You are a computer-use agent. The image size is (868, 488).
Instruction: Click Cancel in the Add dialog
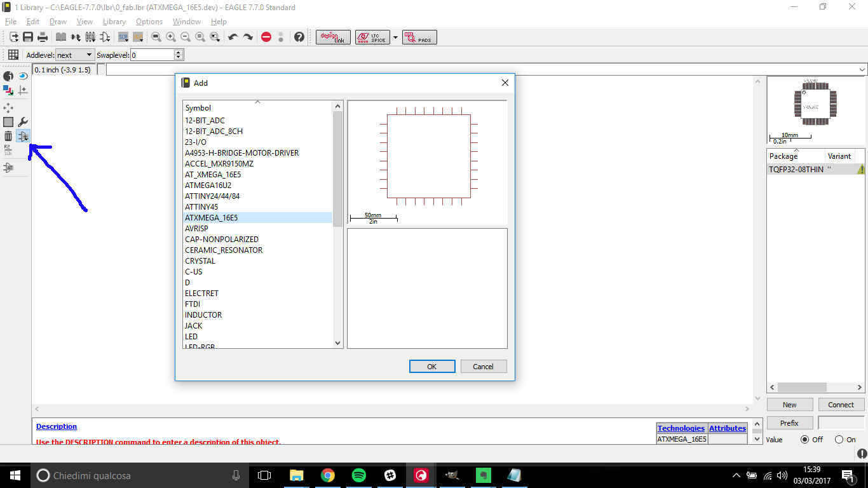tap(483, 367)
